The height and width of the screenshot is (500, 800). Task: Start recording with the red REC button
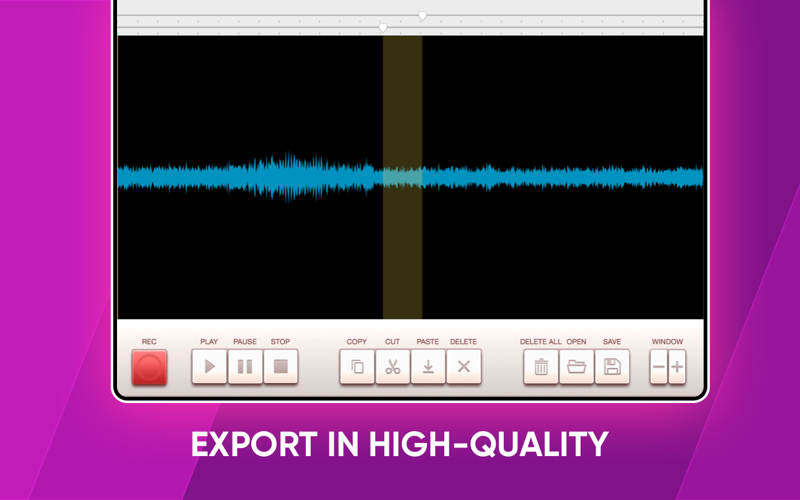point(149,367)
